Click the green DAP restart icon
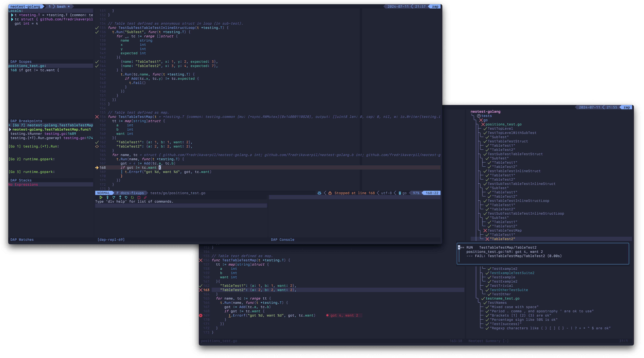The image size is (644, 358). (132, 197)
